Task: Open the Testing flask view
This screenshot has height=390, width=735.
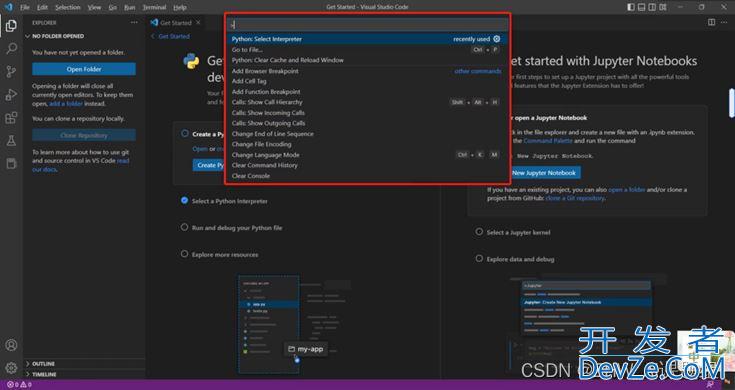Action: tap(11, 140)
